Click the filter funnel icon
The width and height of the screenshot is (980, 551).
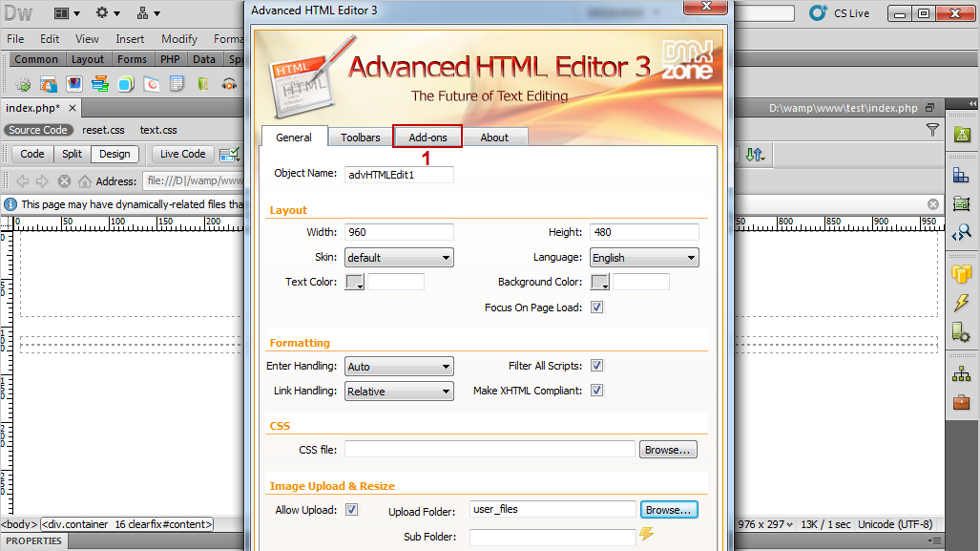932,130
